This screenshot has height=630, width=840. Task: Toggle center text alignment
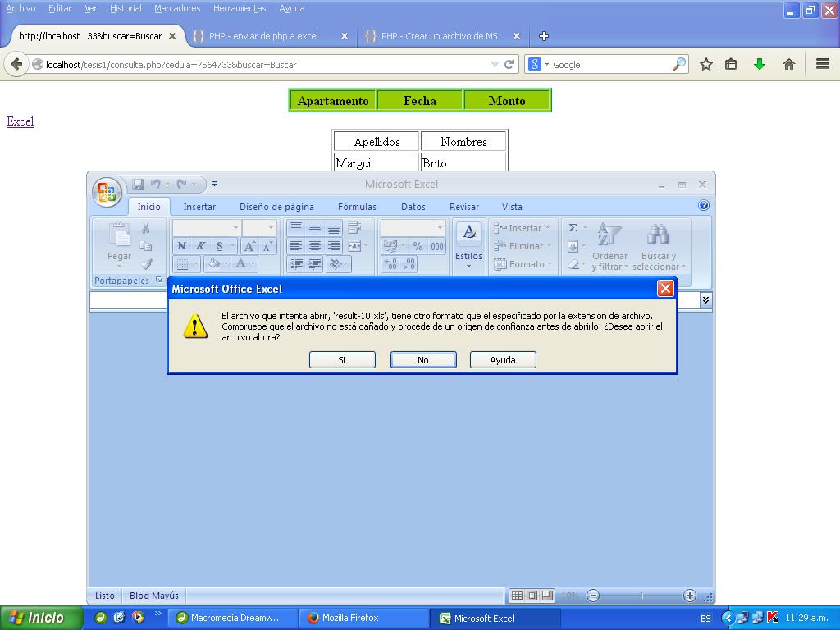point(315,246)
